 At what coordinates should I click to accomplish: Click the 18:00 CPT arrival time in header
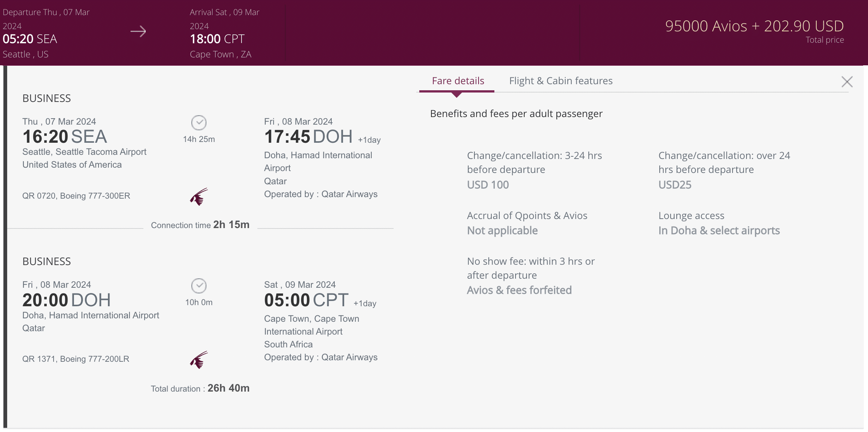pos(217,39)
